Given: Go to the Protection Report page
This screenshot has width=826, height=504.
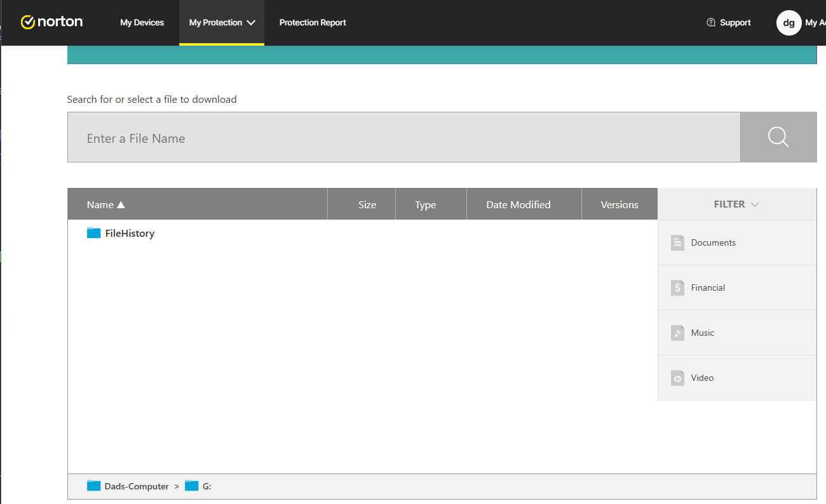Looking at the screenshot, I should point(313,23).
